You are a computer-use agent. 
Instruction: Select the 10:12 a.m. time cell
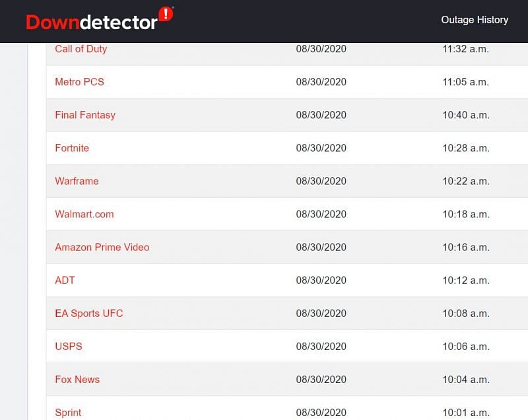[466, 280]
